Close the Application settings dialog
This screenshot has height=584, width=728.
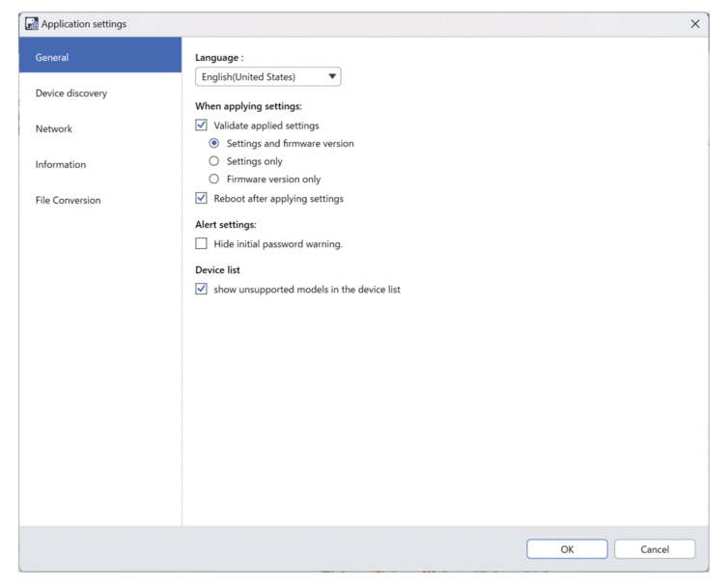pos(695,23)
